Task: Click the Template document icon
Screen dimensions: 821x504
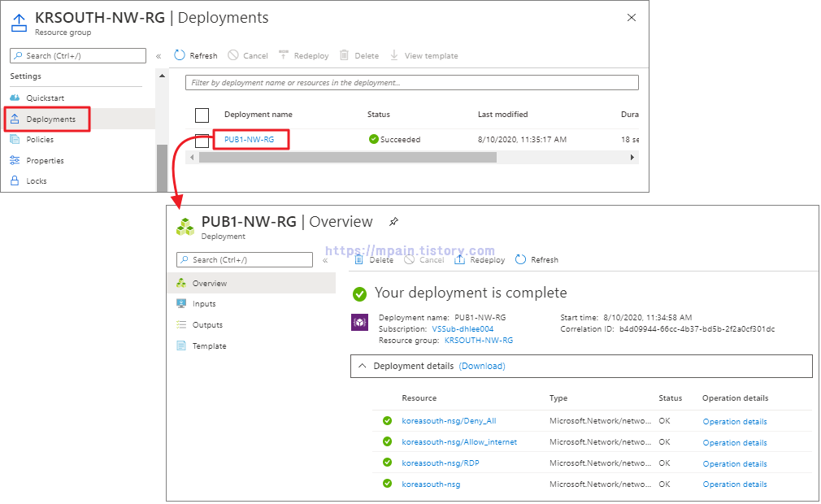Action: tap(181, 345)
